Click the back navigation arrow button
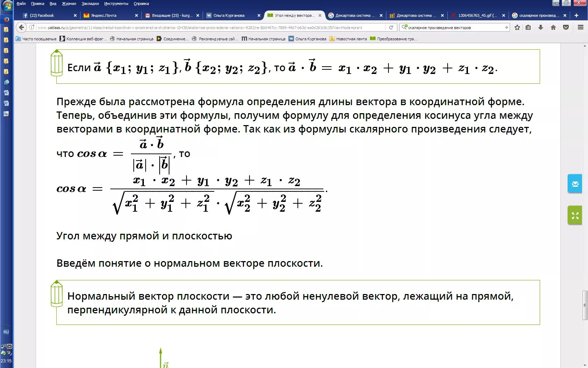This screenshot has height=368, width=588. tap(21, 27)
